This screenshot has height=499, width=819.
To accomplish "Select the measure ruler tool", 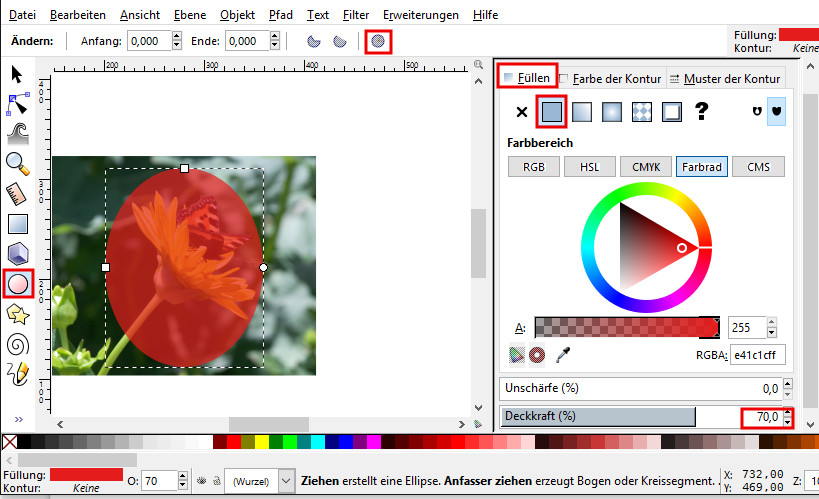I will [x=17, y=194].
